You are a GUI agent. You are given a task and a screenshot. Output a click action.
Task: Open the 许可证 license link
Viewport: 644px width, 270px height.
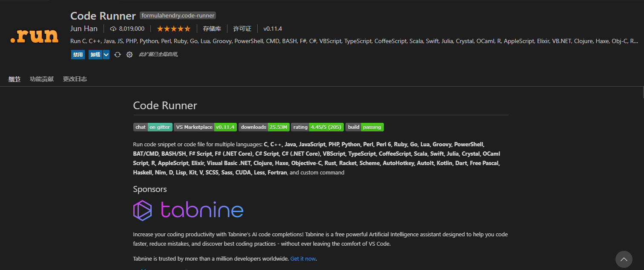click(x=242, y=29)
